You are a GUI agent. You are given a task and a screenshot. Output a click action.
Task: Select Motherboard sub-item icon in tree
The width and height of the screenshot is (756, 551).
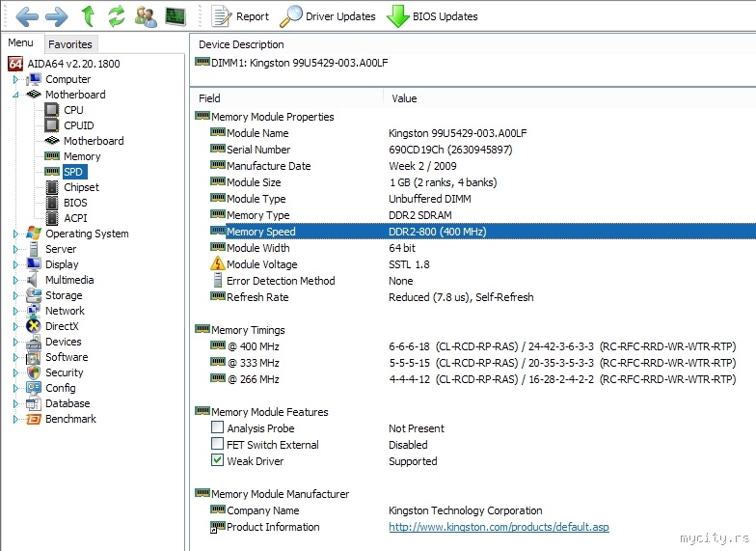(52, 141)
